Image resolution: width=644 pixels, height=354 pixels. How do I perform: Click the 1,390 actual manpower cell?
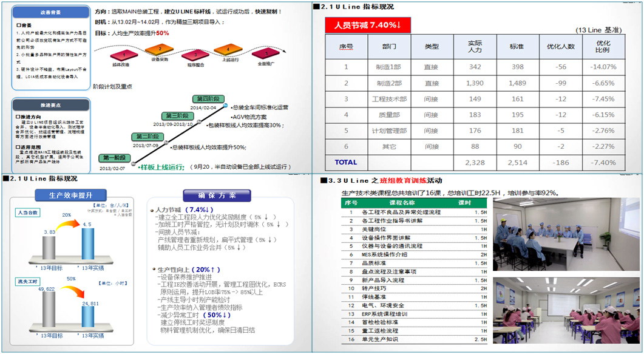[x=475, y=83]
